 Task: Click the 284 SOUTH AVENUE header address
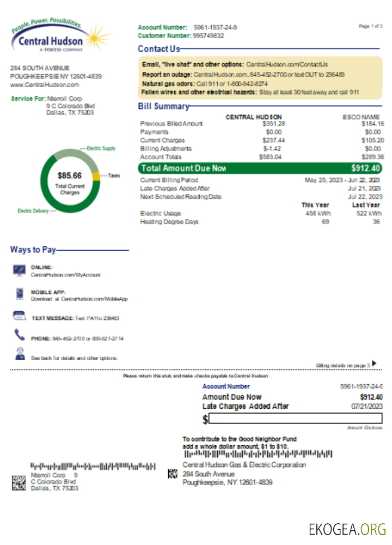[40, 68]
